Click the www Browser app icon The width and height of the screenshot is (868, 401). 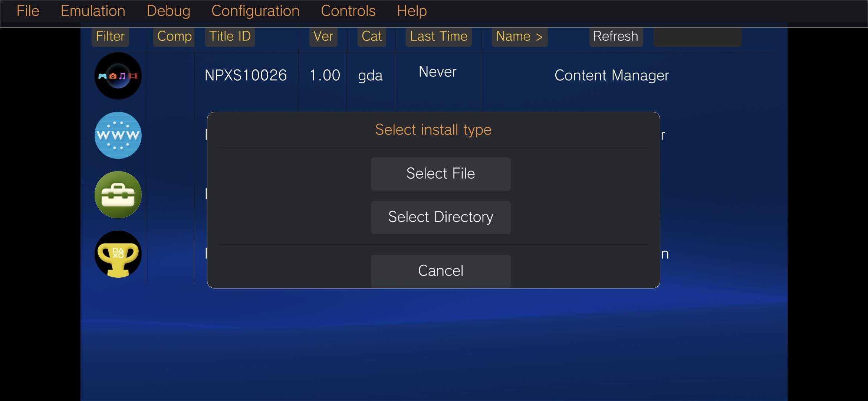(118, 135)
